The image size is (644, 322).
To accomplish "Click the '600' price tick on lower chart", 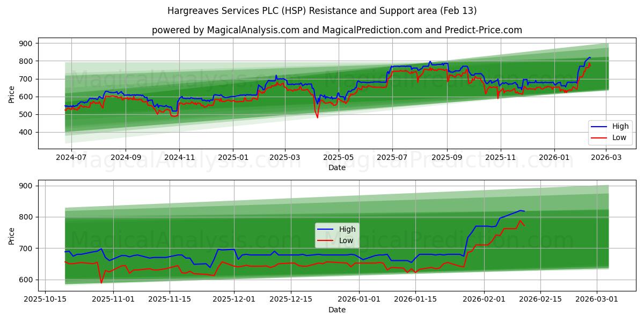I will (x=26, y=280).
